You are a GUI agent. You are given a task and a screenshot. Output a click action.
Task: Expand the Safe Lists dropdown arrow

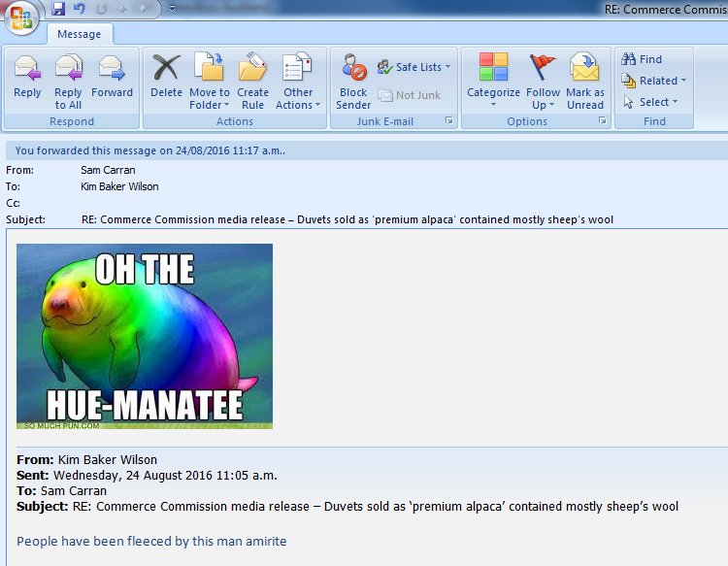point(448,67)
